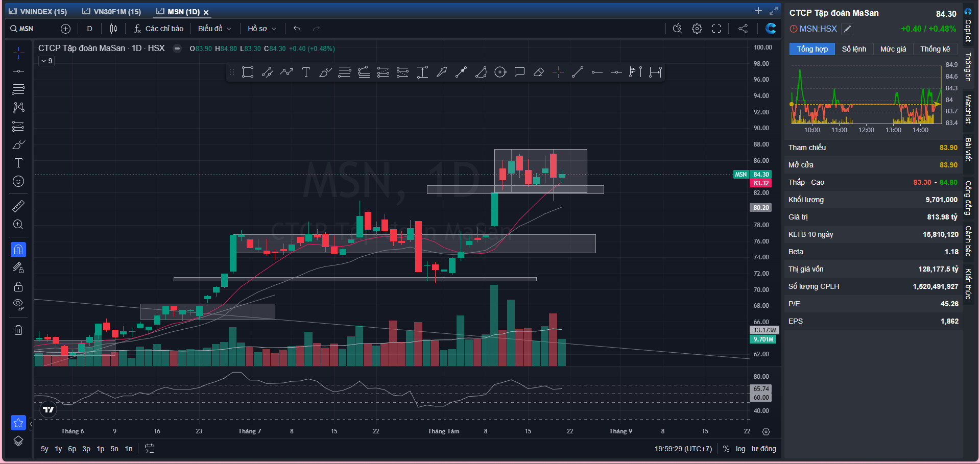The image size is (980, 464).
Task: Close the MSN (1D) chart tab
Action: [x=206, y=12]
